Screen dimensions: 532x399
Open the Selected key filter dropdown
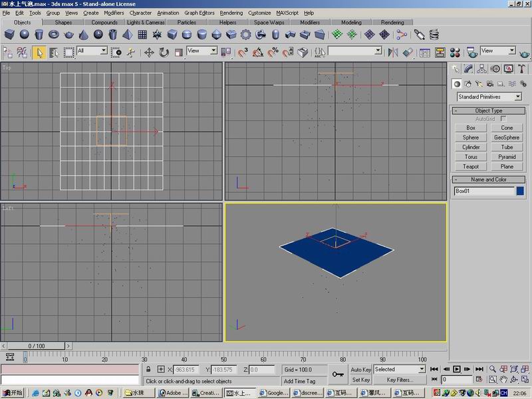pyautogui.click(x=400, y=369)
